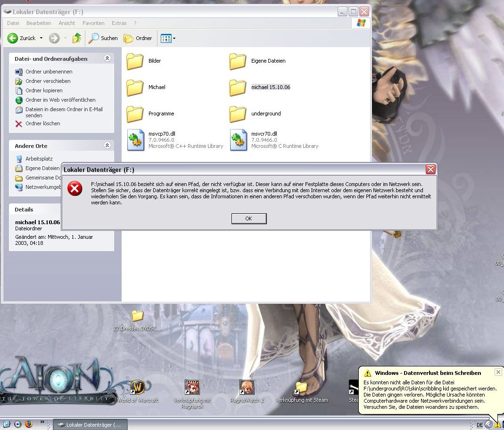Image resolution: width=504 pixels, height=430 pixels.
Task: Launch Firefox from quick launch bar
Action: pos(29,424)
